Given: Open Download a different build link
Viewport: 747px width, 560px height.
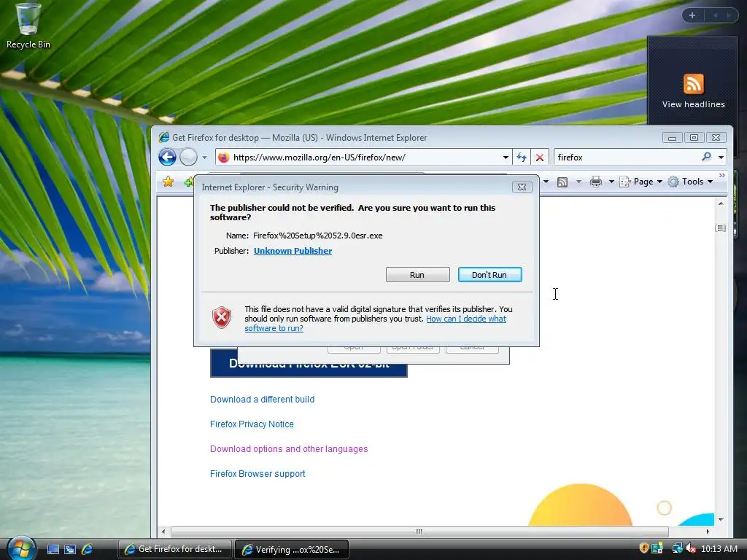Looking at the screenshot, I should click(262, 400).
